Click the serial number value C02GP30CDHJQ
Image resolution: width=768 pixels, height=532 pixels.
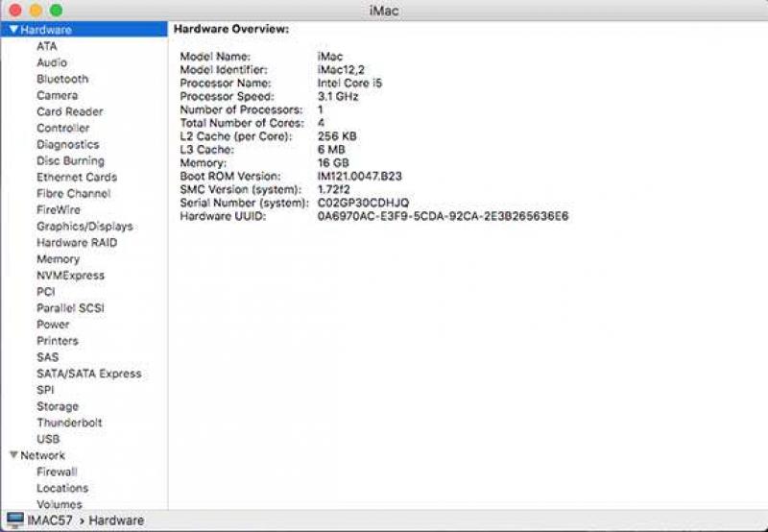coord(363,203)
